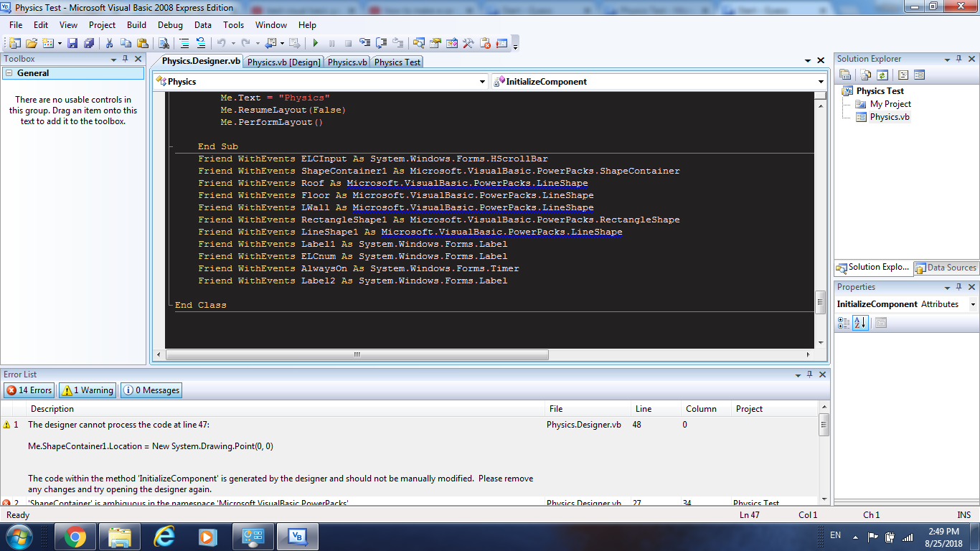This screenshot has height=551, width=980.
Task: Click the New Project toolbar icon
Action: click(15, 43)
